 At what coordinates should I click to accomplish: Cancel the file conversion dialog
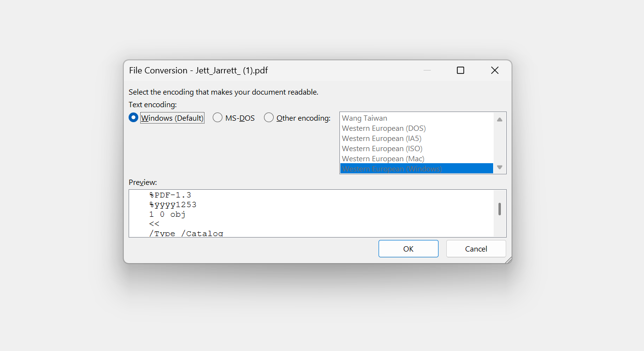click(476, 248)
